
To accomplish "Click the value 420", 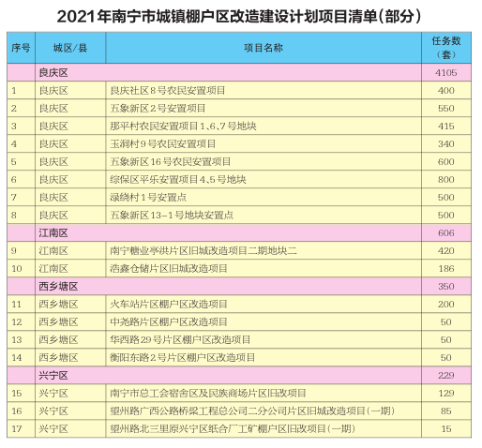I will [x=446, y=250].
